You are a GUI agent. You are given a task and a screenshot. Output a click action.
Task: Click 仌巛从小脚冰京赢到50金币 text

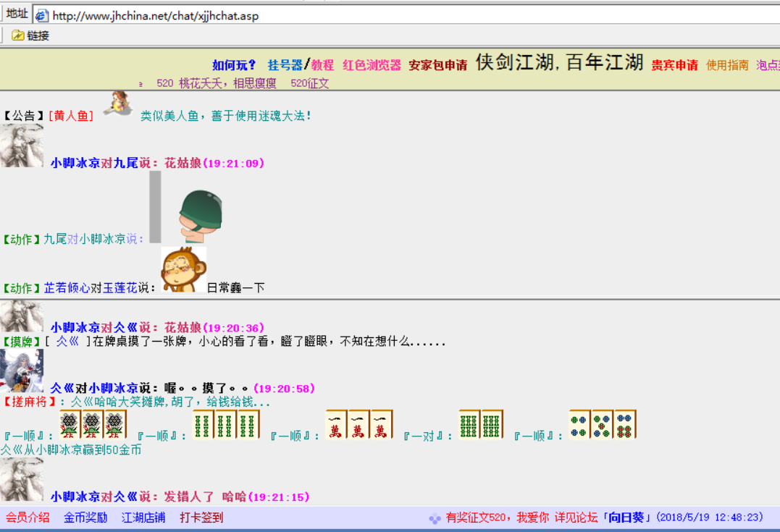pos(71,450)
